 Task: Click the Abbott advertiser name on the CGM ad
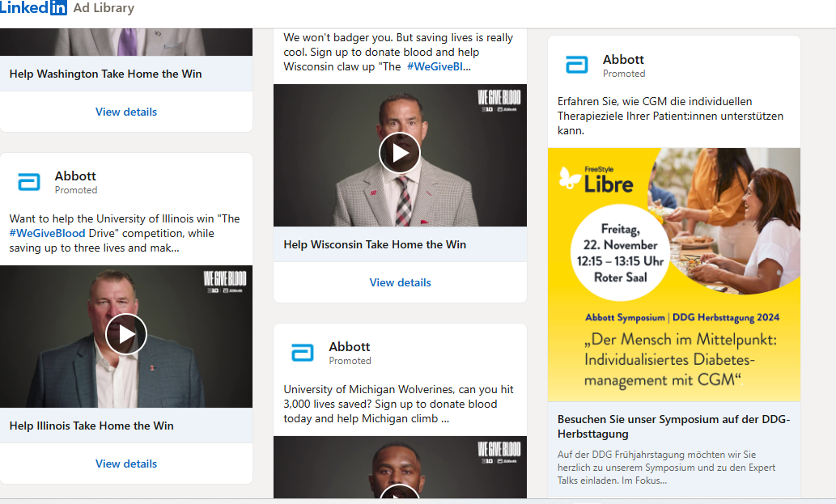click(x=623, y=59)
